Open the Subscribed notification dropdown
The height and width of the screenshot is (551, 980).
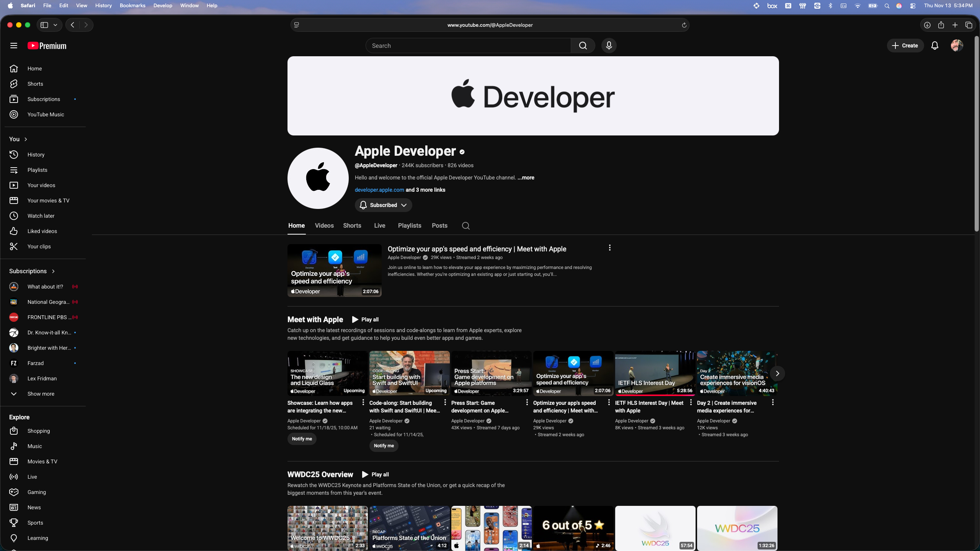(x=383, y=205)
